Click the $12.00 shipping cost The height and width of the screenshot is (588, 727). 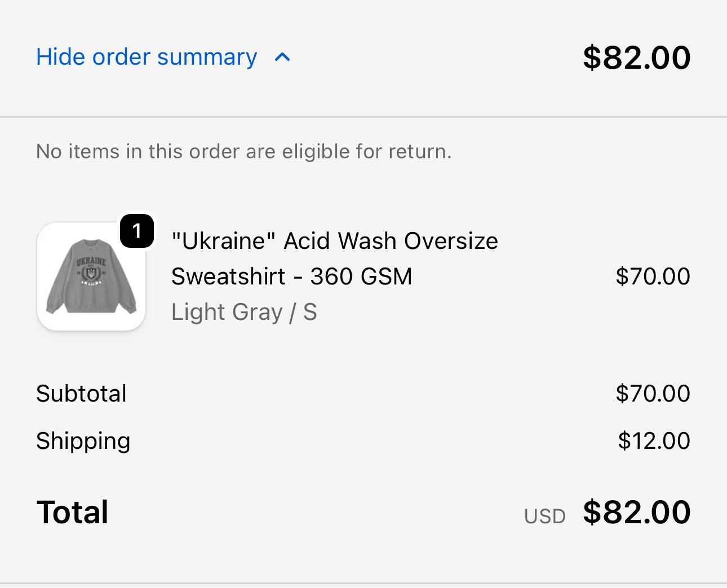[654, 440]
